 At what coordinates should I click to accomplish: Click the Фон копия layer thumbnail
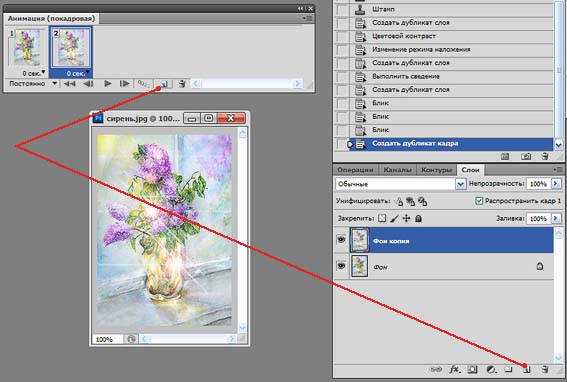(359, 240)
